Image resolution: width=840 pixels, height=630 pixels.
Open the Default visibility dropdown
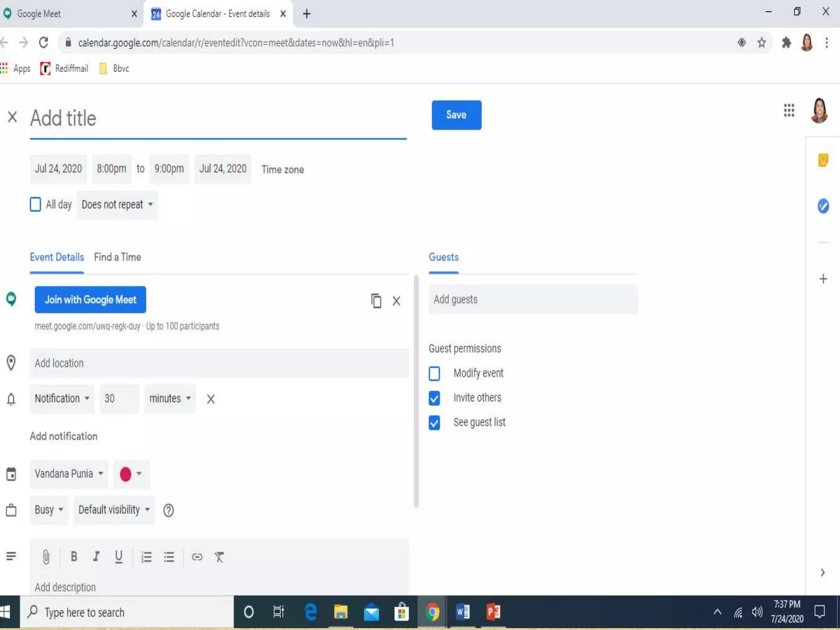[114, 510]
